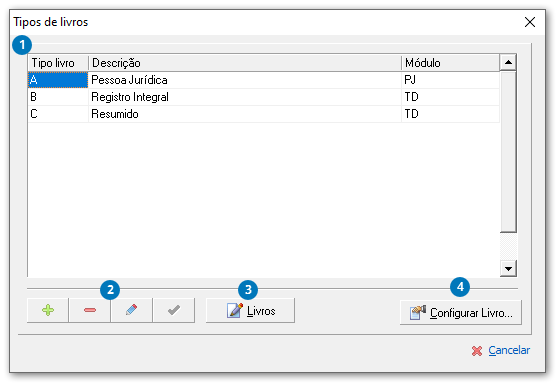This screenshot has height=386, width=559.
Task: Select the 'Tipo livro' column header
Action: pyautogui.click(x=58, y=63)
